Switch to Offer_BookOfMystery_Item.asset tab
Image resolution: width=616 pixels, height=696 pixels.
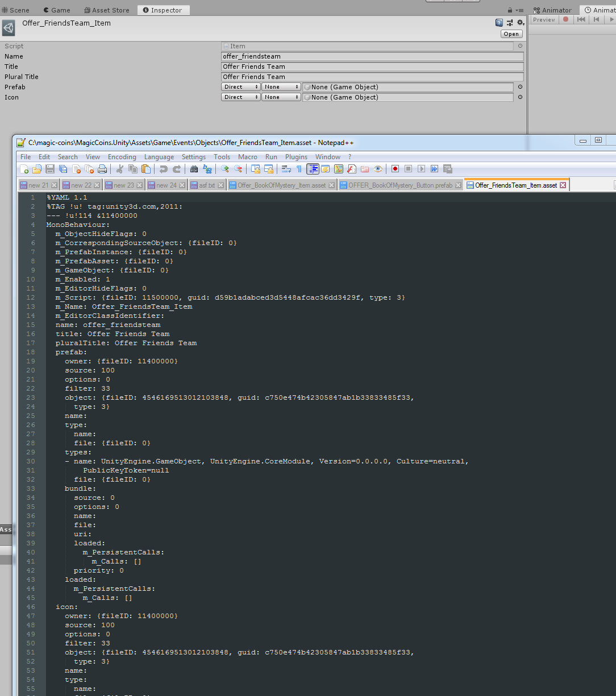point(282,185)
